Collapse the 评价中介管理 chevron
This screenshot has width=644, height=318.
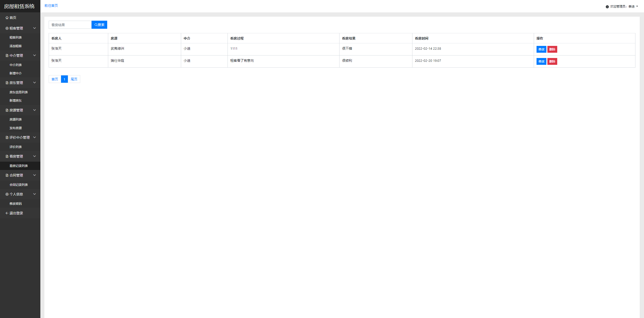coord(35,137)
